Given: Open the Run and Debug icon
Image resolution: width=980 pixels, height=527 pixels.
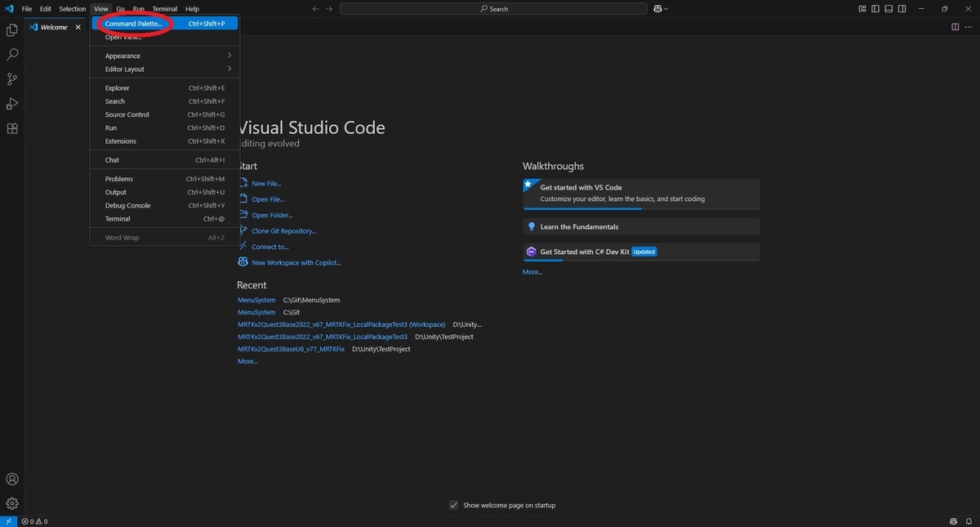Looking at the screenshot, I should (x=11, y=103).
